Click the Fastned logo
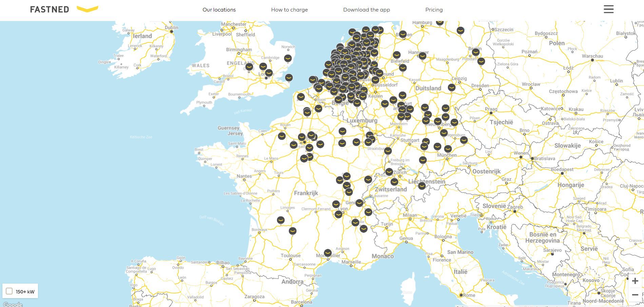This screenshot has height=307, width=644. pos(64,9)
